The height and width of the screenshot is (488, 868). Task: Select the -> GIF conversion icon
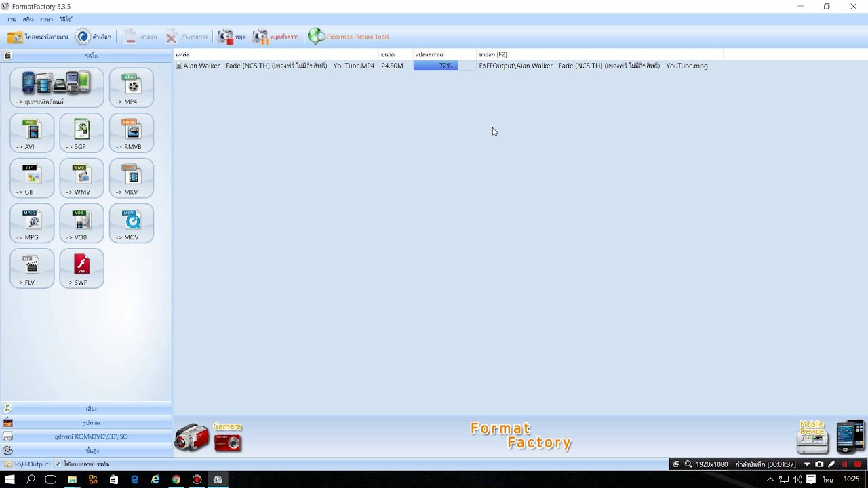(32, 178)
